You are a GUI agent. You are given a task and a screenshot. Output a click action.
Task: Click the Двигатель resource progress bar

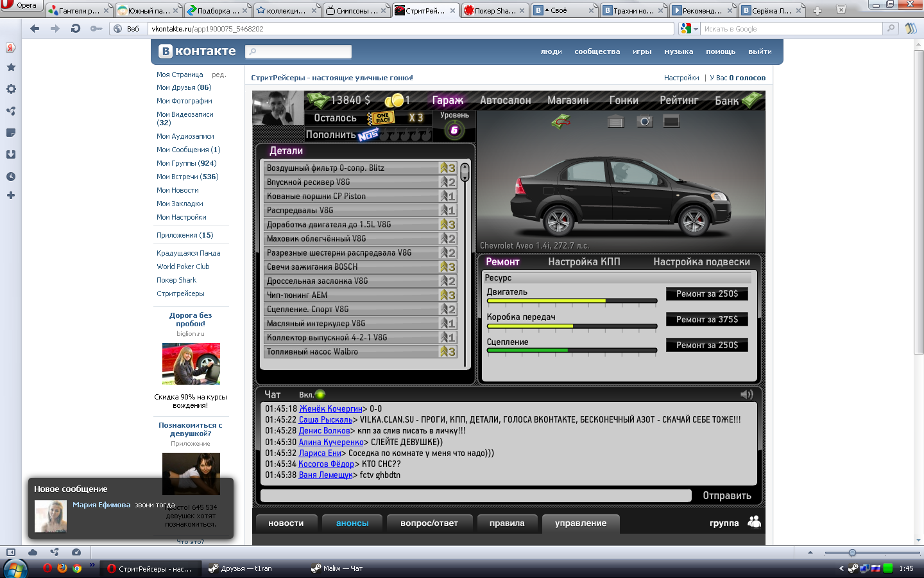click(572, 301)
